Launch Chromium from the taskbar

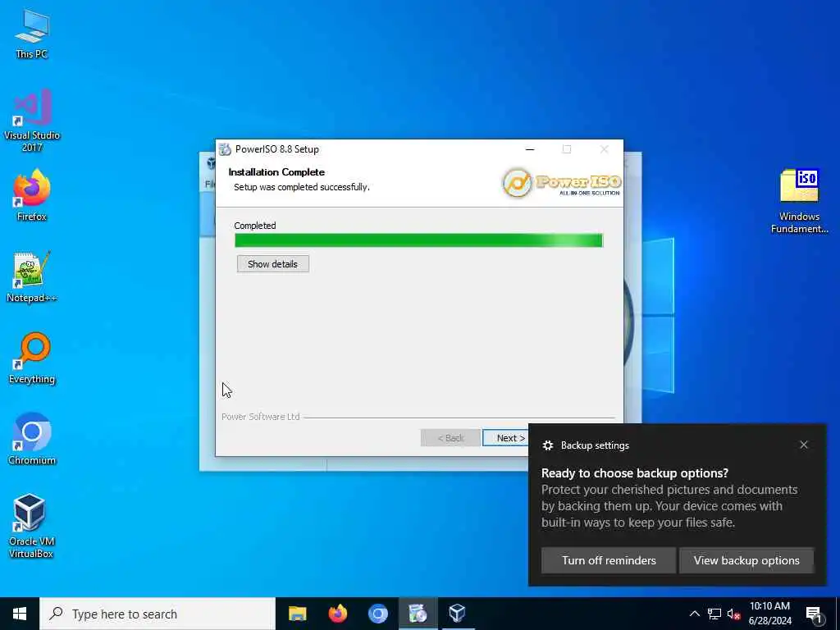(x=377, y=614)
